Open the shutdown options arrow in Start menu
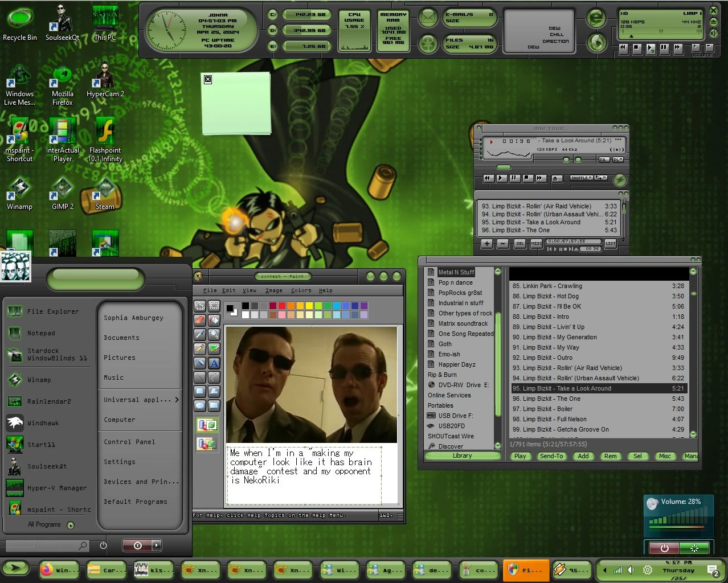This screenshot has width=728, height=583. pos(156,545)
